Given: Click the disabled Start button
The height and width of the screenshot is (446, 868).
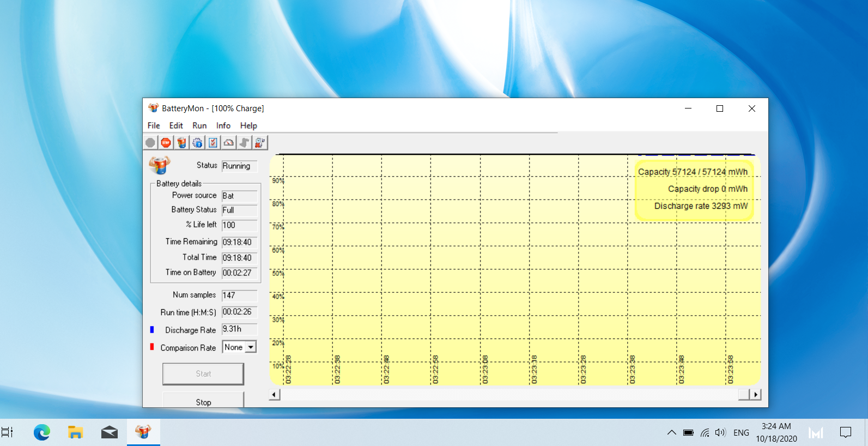Looking at the screenshot, I should coord(203,374).
